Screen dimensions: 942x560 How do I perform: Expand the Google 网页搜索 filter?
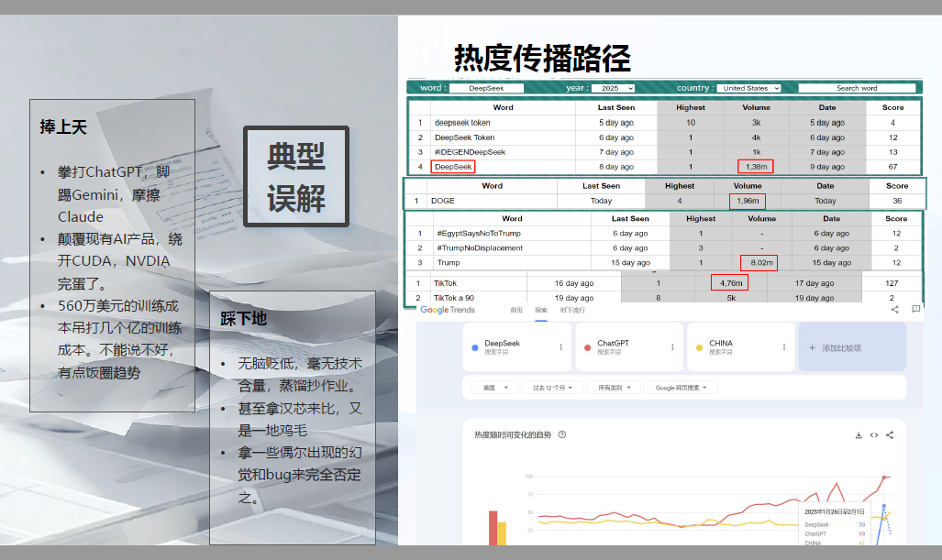[x=681, y=388]
